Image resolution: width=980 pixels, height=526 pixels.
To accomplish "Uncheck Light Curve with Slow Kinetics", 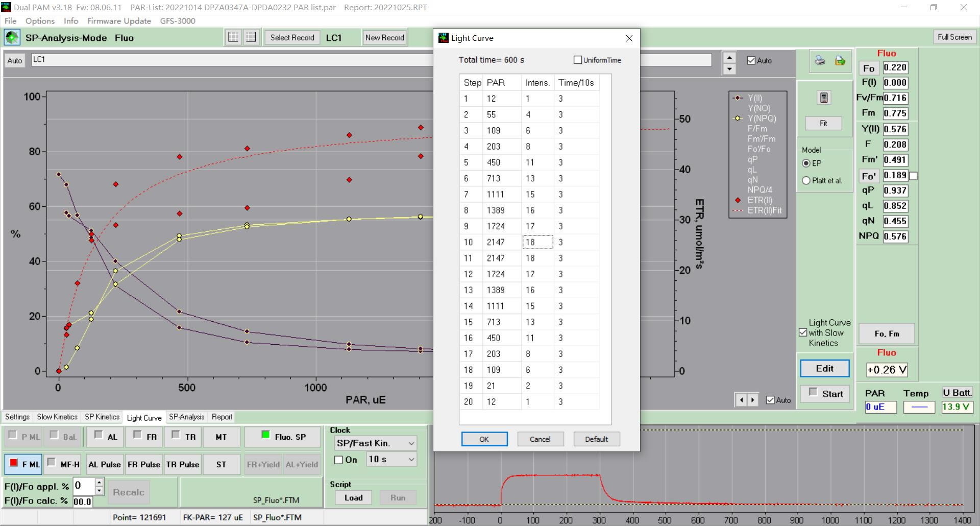I will pos(803,332).
